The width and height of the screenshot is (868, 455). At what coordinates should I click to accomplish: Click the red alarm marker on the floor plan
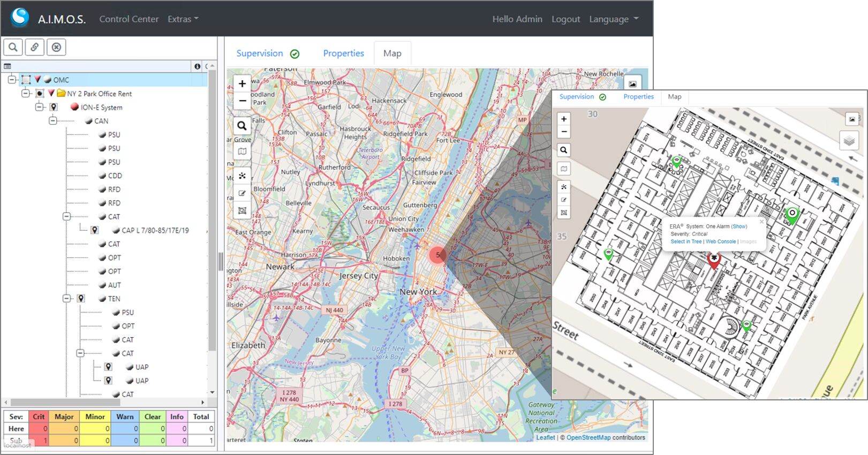pos(714,260)
